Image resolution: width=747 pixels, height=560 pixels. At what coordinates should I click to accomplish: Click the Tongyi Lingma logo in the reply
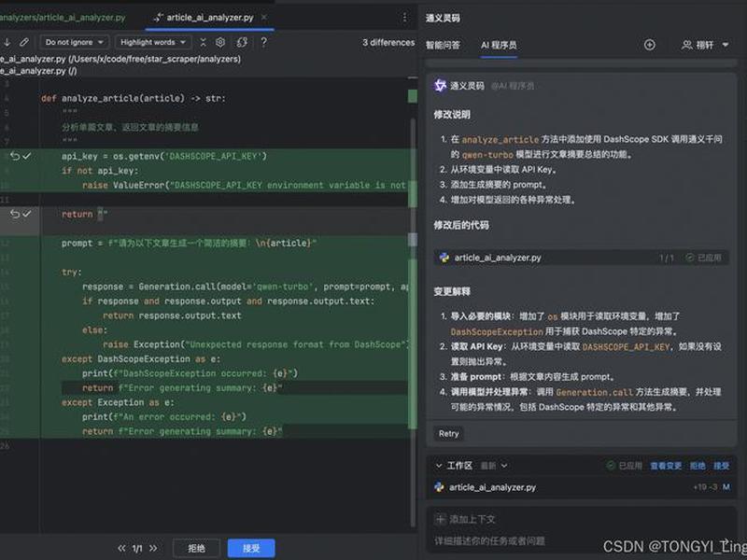440,86
